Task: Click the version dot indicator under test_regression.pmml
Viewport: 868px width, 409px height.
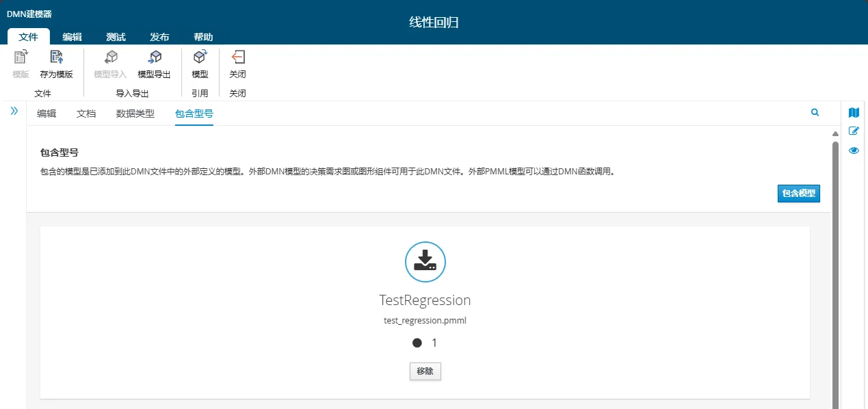Action: coord(417,343)
